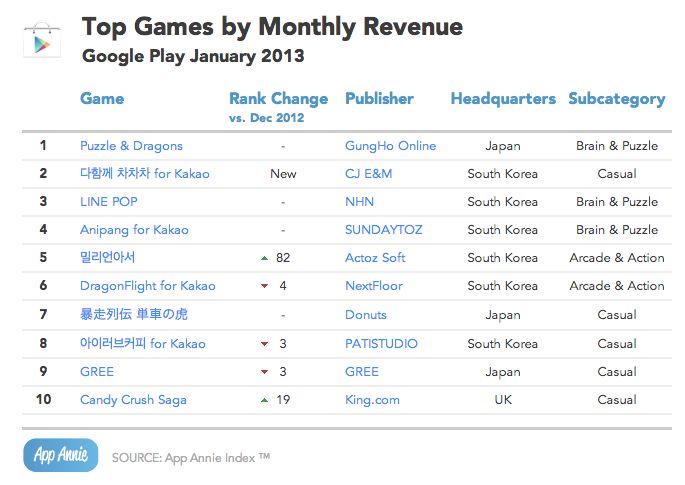Open the King.com publisher link
Screen dimensions: 685x485
click(372, 400)
